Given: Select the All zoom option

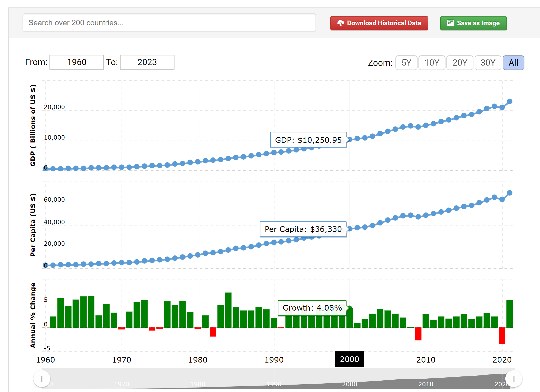Looking at the screenshot, I should point(513,63).
